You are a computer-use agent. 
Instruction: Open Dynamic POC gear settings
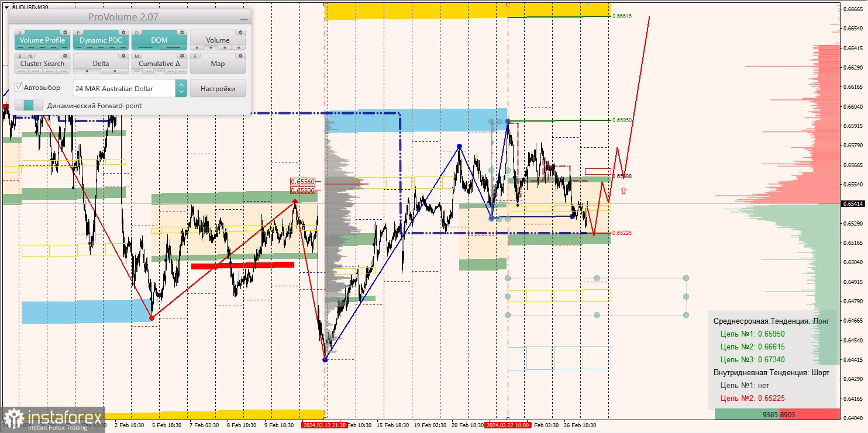coord(123,32)
